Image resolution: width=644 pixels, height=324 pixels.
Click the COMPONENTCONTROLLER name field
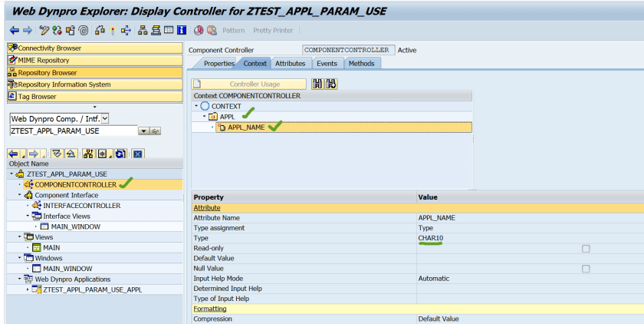coord(349,50)
